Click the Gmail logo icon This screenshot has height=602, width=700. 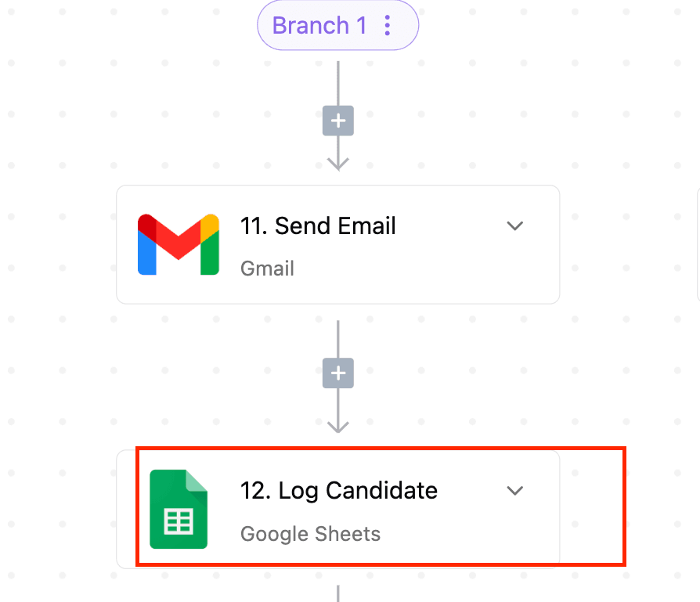178,244
